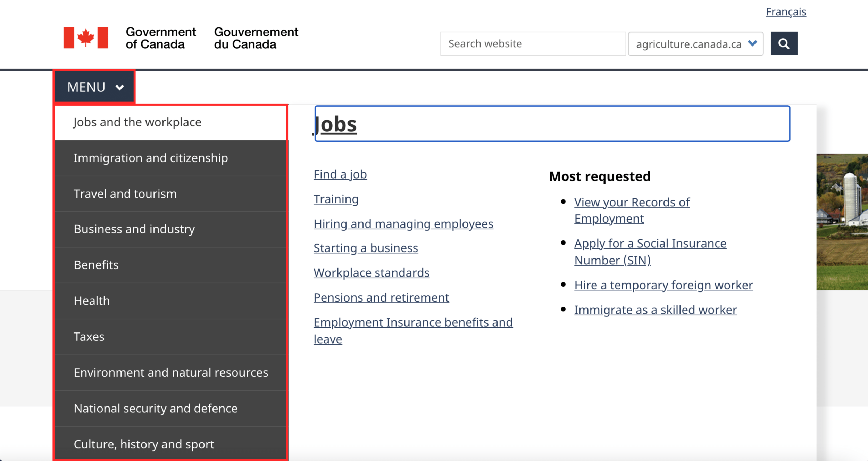The height and width of the screenshot is (461, 868).
Task: Open Environment and natural resources item
Action: point(171,372)
